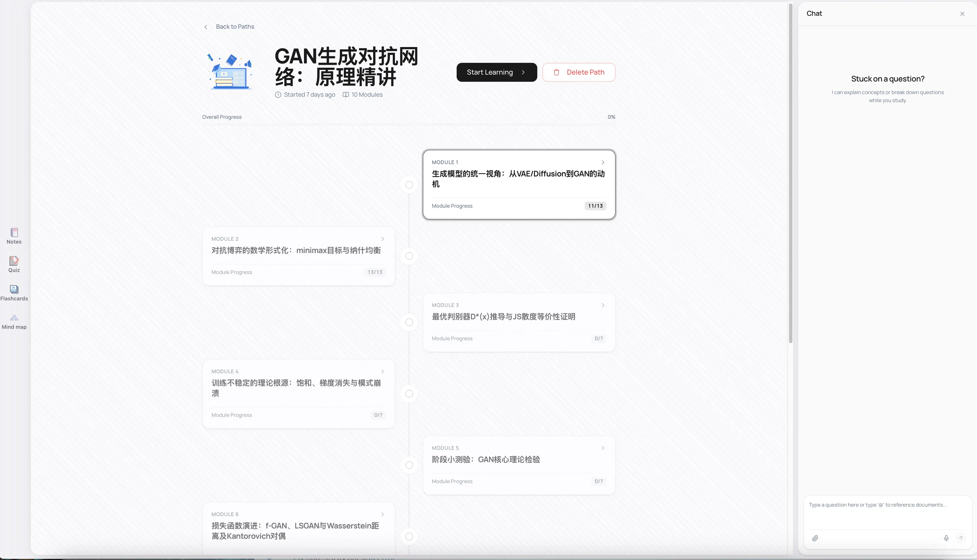977x560 pixels.
Task: Select the timeline circle for Module 2
Action: tap(409, 256)
